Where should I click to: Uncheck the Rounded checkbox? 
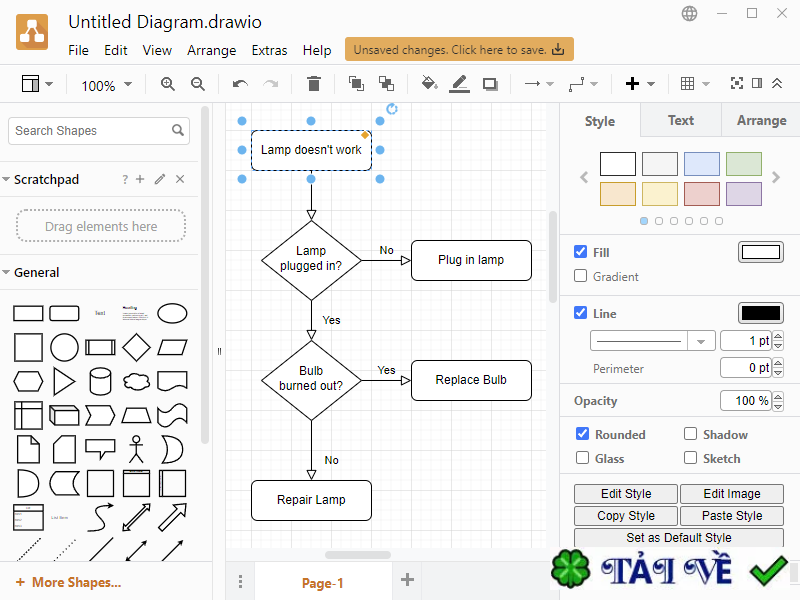[x=580, y=434]
